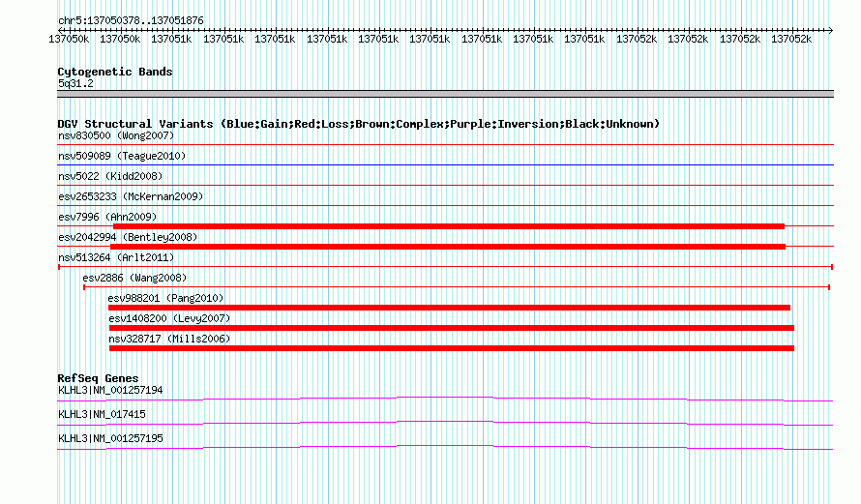Click the RefSeq Genes track heading
The image size is (861, 504).
point(98,378)
